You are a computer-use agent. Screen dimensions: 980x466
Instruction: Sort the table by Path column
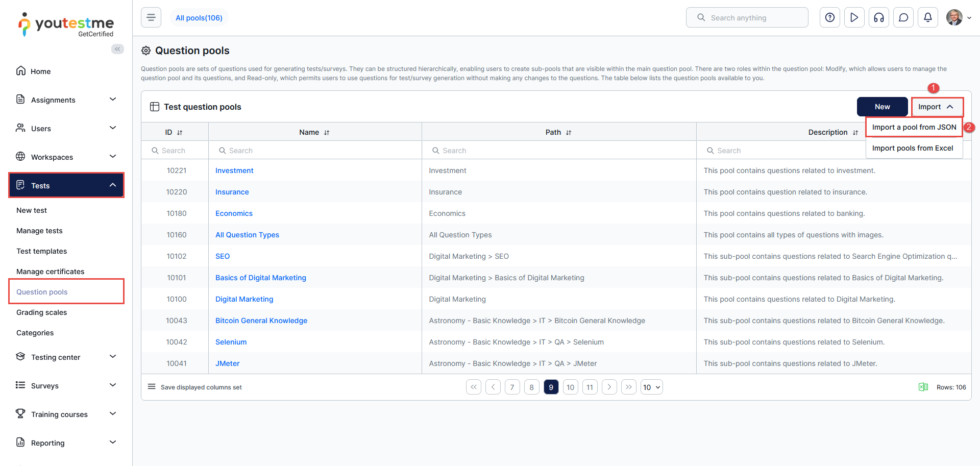click(x=569, y=133)
